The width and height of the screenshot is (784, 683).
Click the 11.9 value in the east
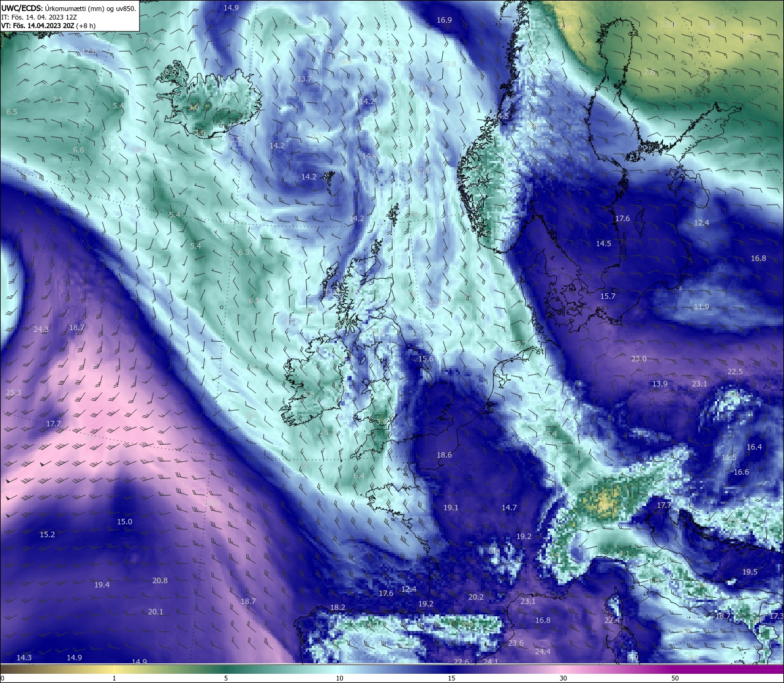tap(701, 307)
